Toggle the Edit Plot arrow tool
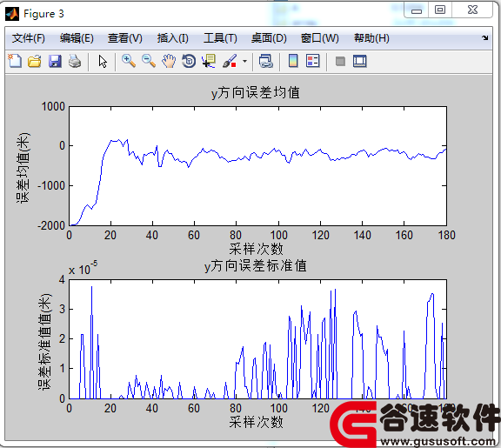Screen dimensions: 501x448 click(103, 62)
